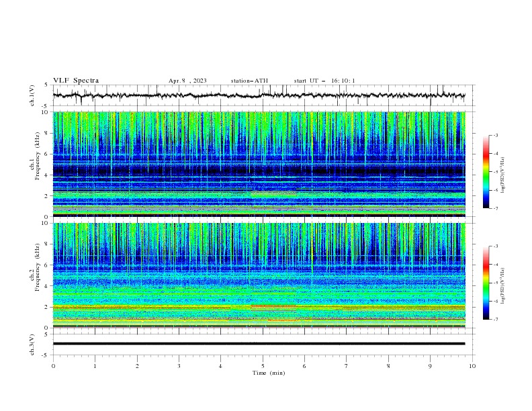Click the date "Apr. 8, 2023"
The width and height of the screenshot is (532, 411).
click(187, 81)
